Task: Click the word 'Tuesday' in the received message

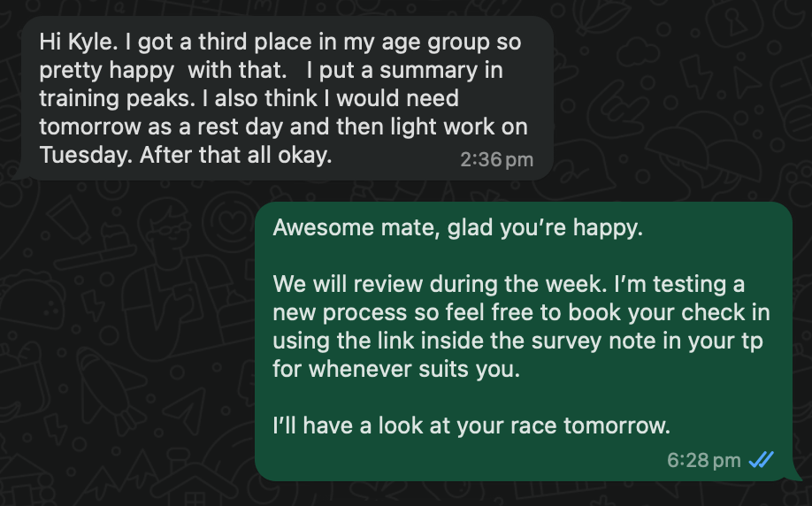Action: (86, 154)
